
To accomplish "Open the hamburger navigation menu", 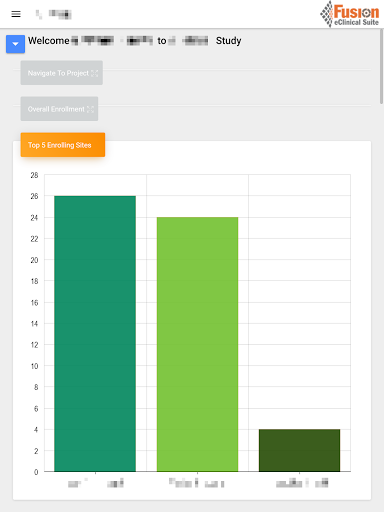I will 16,14.
